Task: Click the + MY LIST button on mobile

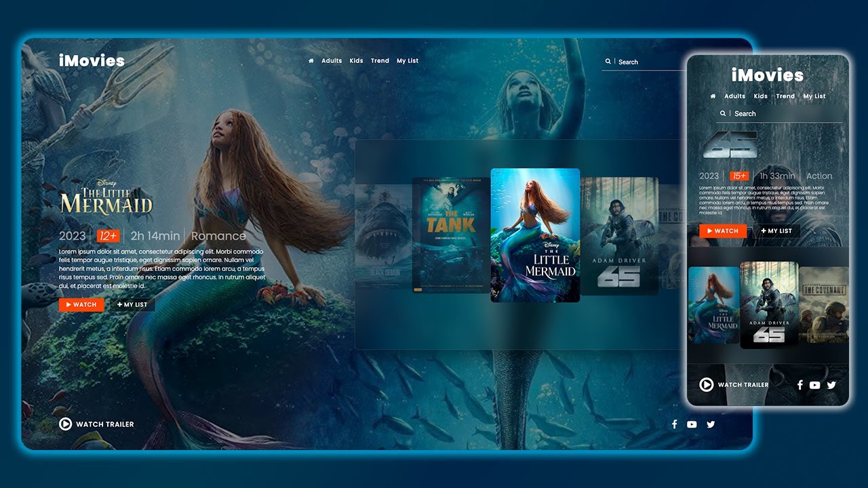Action: coord(776,231)
